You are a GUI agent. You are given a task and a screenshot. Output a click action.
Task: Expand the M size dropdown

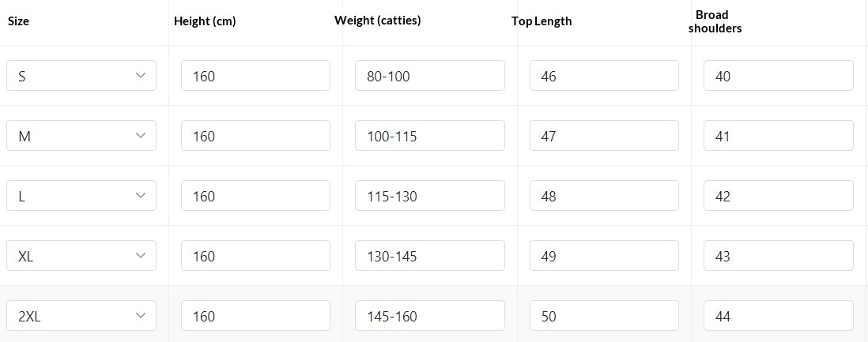[x=81, y=136]
